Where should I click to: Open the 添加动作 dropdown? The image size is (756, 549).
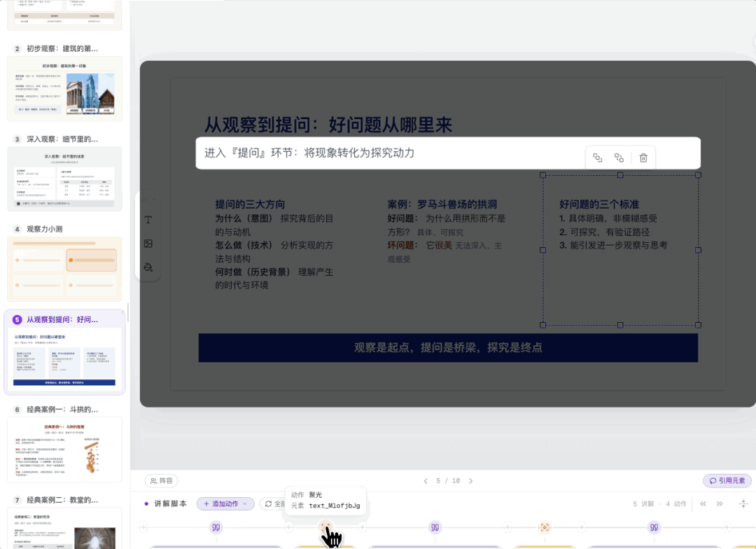(225, 503)
